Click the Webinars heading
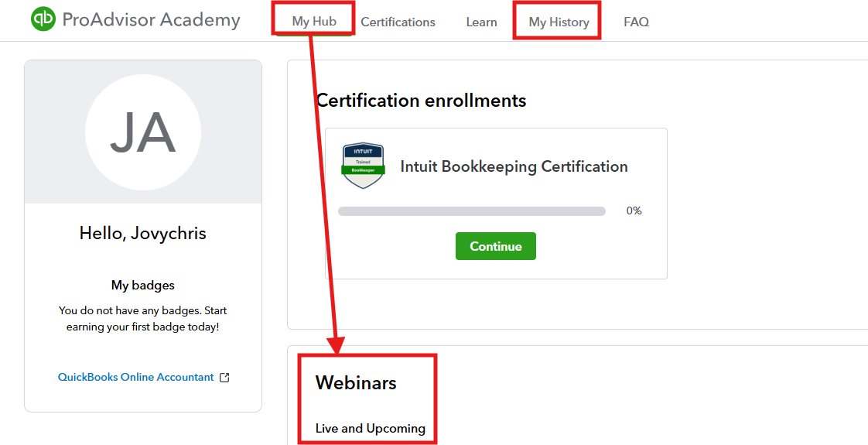The image size is (868, 445). [356, 382]
